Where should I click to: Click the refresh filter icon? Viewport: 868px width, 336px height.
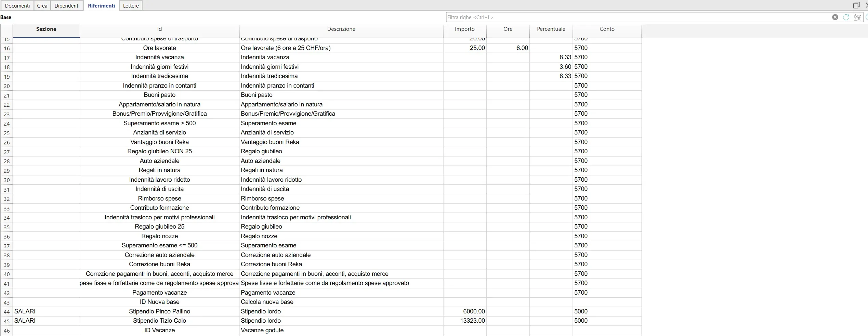click(846, 17)
